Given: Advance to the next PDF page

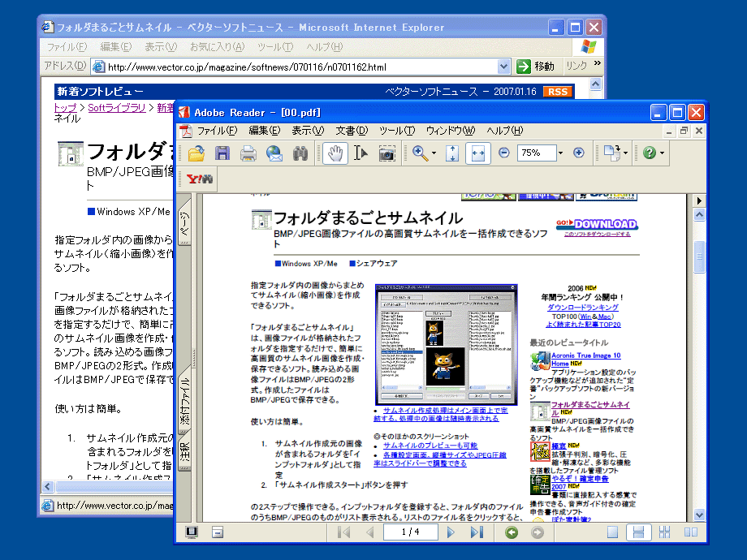Looking at the screenshot, I should pos(451,532).
